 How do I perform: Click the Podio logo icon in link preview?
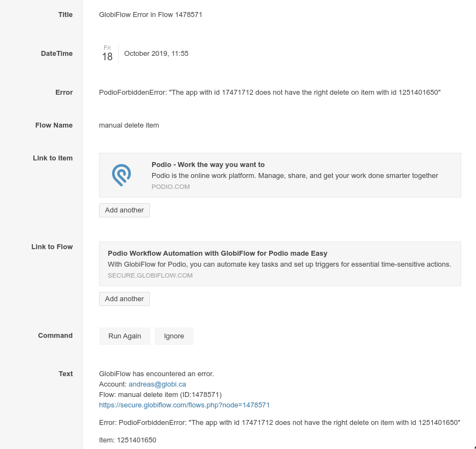click(x=121, y=175)
